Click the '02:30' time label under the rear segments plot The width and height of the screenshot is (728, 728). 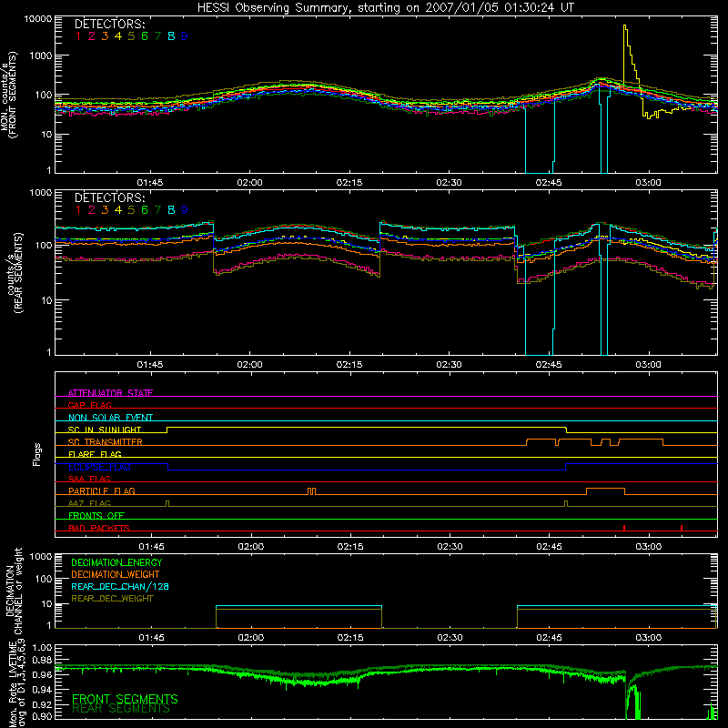pos(449,365)
